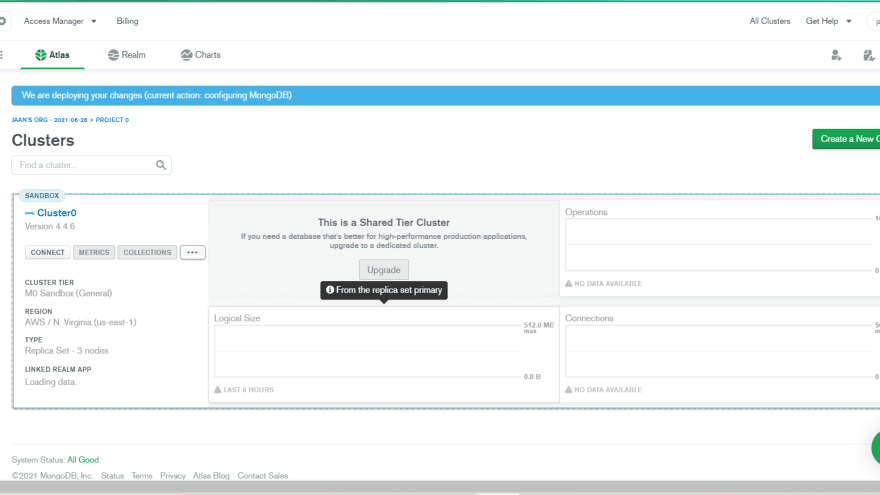This screenshot has height=495, width=880.
Task: Click the Connections no-data warning icon
Action: coord(569,389)
